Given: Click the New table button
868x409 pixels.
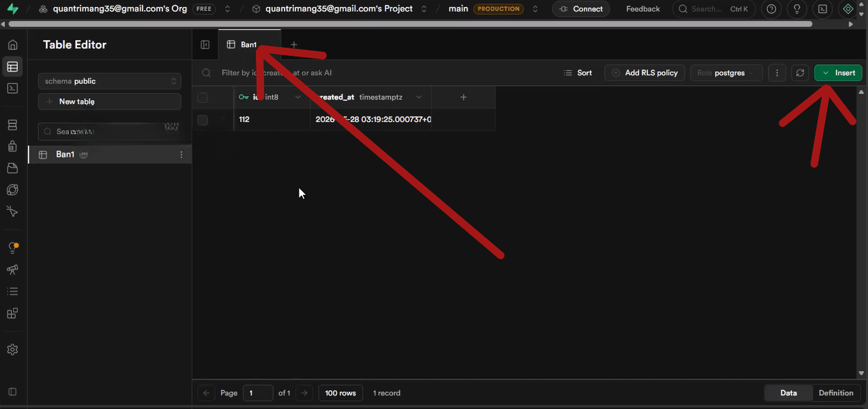Looking at the screenshot, I should pos(110,102).
